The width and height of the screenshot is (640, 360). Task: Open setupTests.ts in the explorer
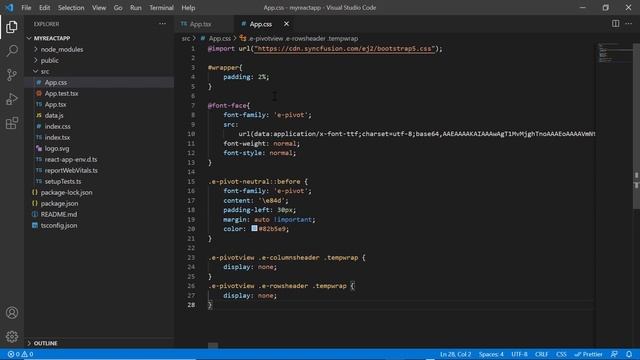[63, 182]
